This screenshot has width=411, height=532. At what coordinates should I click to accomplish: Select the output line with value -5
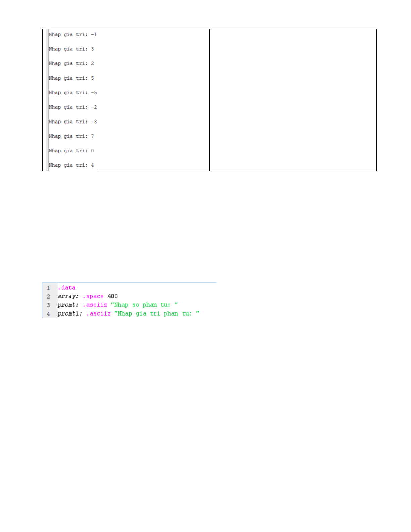click(x=72, y=93)
